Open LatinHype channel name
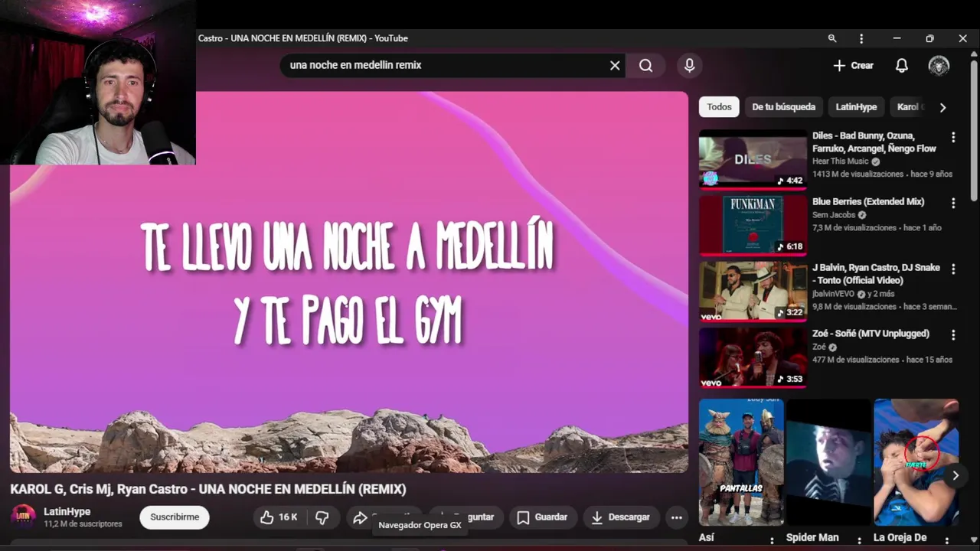Viewport: 980px width, 551px height. pyautogui.click(x=67, y=511)
